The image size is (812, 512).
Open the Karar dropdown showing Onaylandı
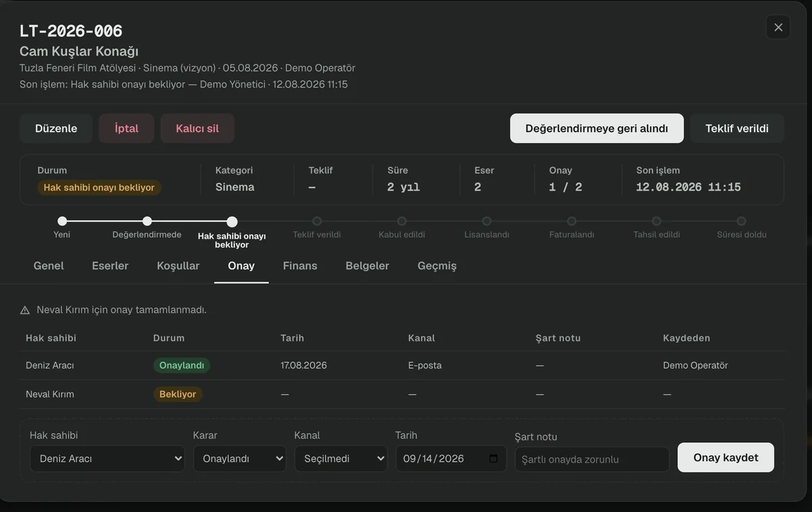click(240, 458)
